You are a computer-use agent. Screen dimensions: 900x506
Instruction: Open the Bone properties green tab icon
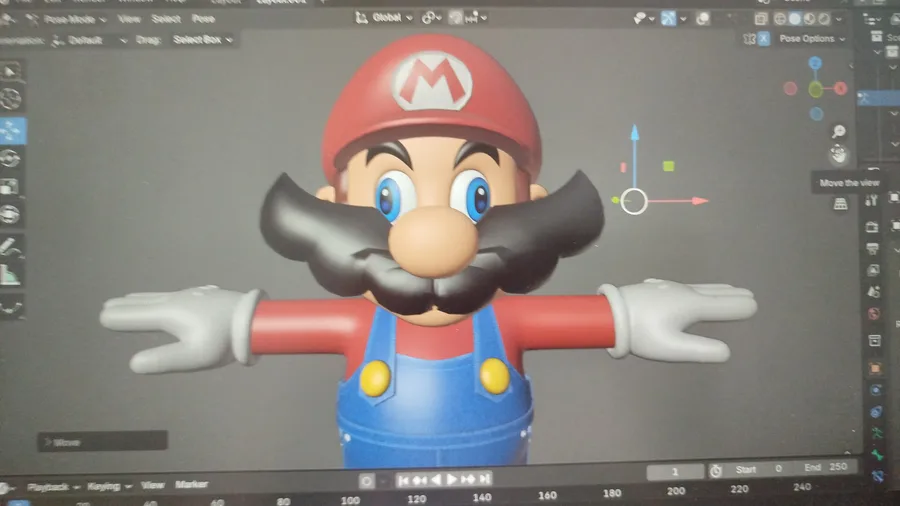[x=877, y=456]
